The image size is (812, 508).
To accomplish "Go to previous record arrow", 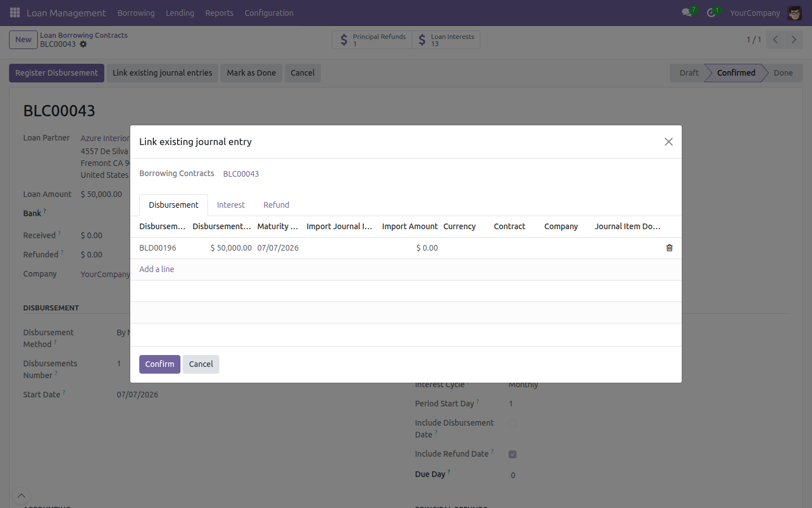I will [x=775, y=40].
